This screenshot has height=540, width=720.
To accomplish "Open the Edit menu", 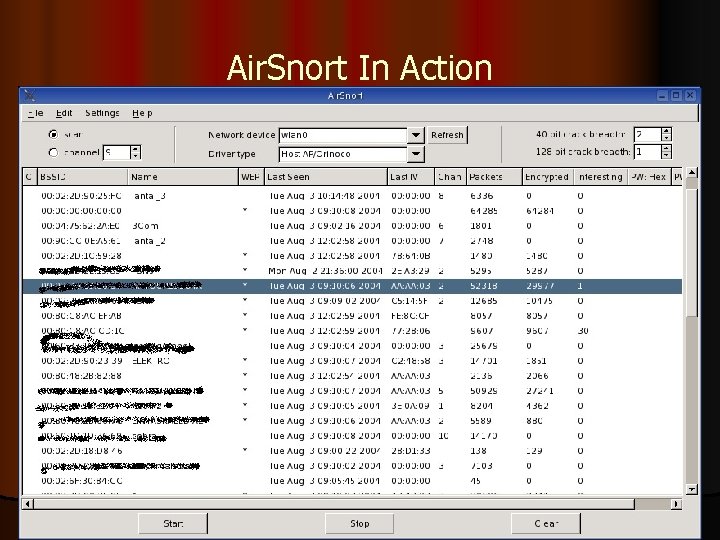I will 64,113.
